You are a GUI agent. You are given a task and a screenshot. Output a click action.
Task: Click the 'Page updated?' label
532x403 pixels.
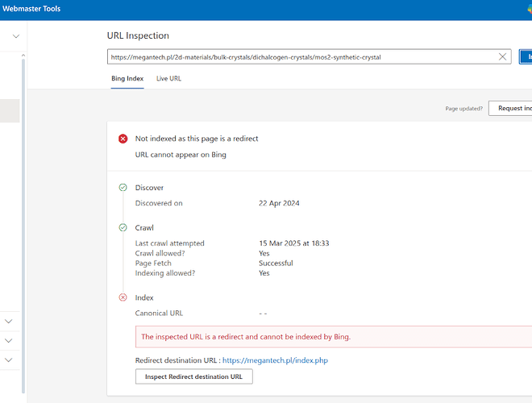463,109
